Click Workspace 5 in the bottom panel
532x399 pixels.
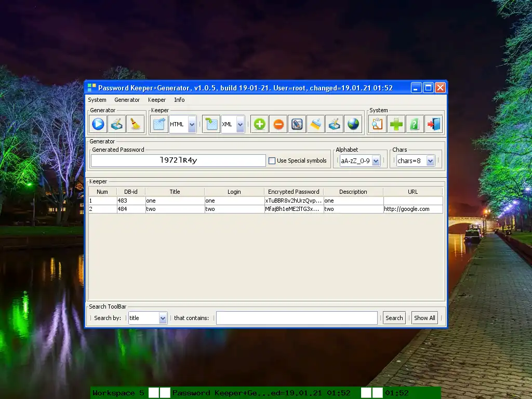[x=118, y=393]
